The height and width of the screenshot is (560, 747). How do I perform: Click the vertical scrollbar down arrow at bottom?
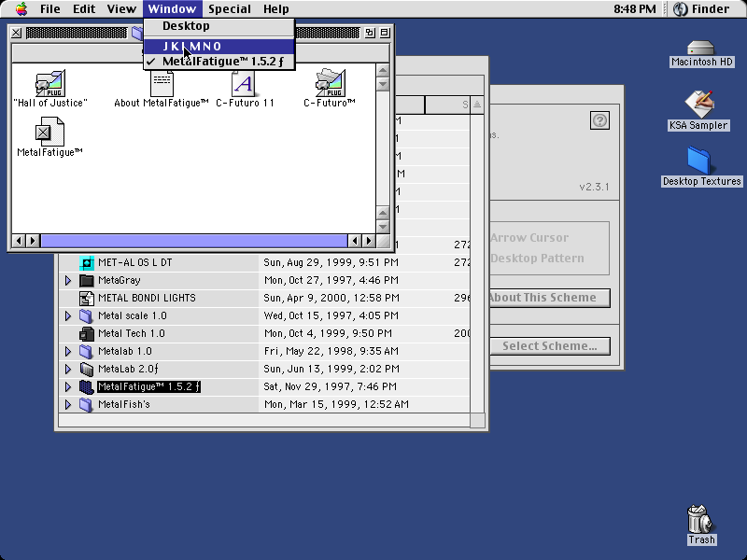point(383,227)
